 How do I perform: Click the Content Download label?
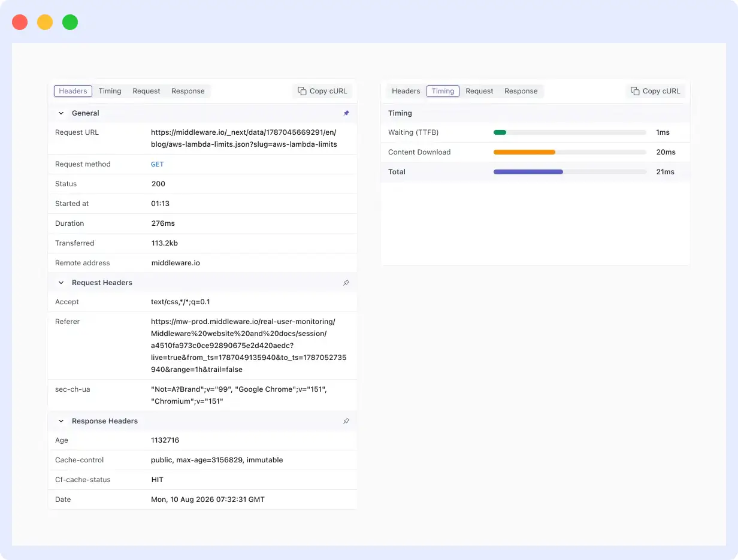pos(419,152)
